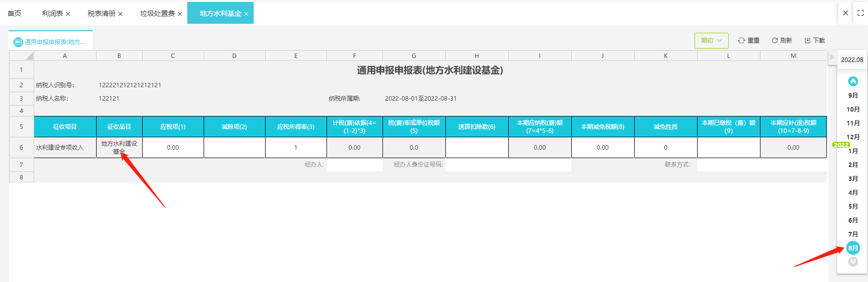This screenshot has height=282, width=868.
Task: Click the refresh (刷新) icon button
Action: pos(781,41)
